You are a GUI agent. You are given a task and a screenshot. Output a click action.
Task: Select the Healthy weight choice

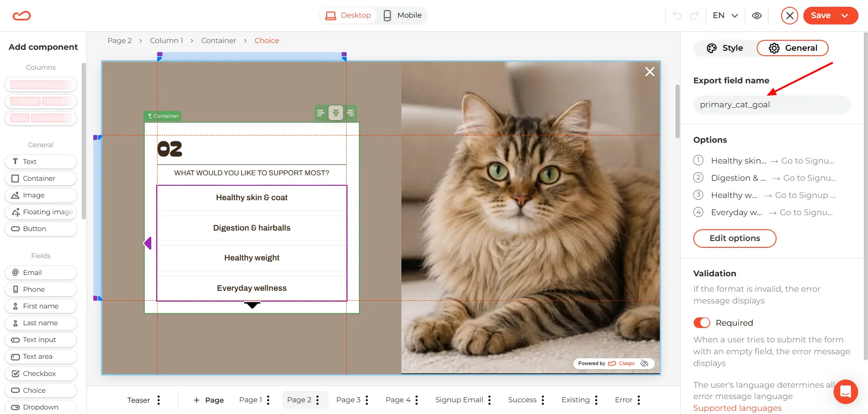pos(252,258)
